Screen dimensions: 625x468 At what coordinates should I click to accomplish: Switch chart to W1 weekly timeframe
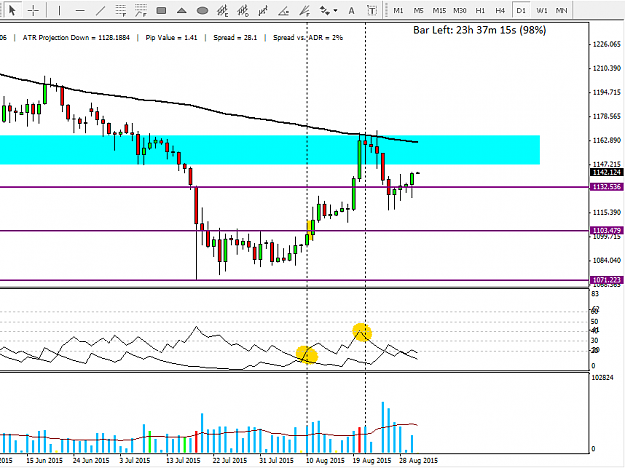click(x=541, y=10)
